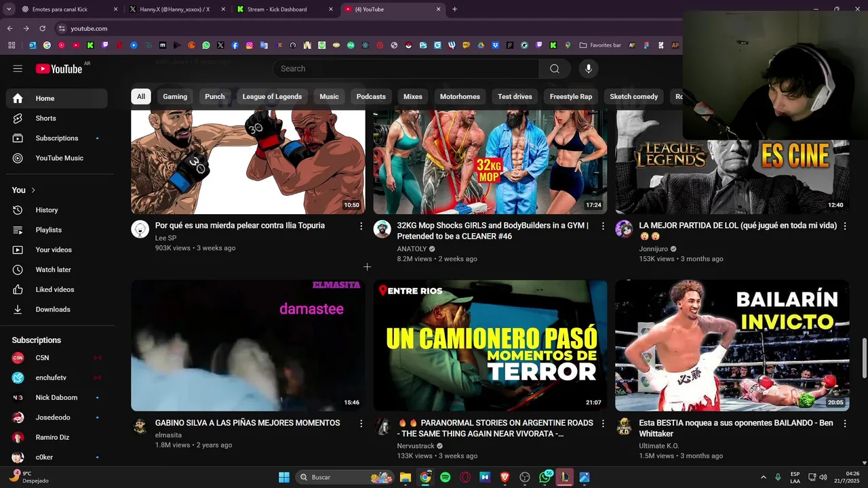
Task: Select the All category chip
Action: coord(141,96)
